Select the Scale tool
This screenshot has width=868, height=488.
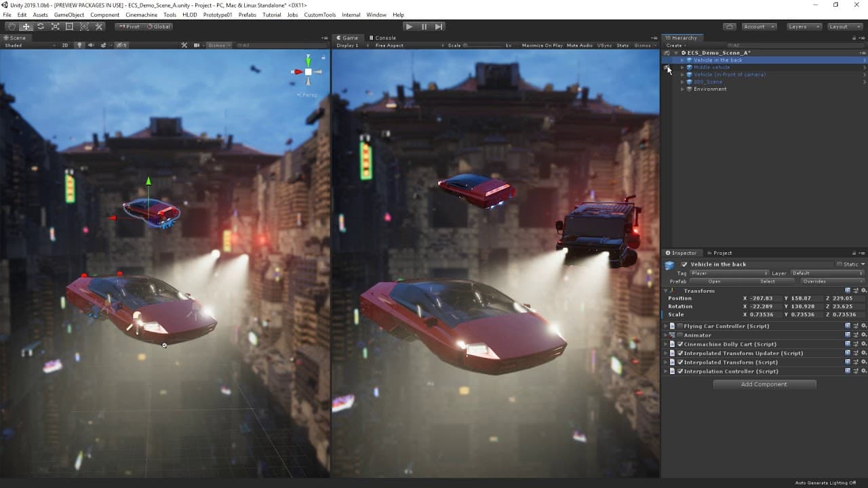(55, 26)
